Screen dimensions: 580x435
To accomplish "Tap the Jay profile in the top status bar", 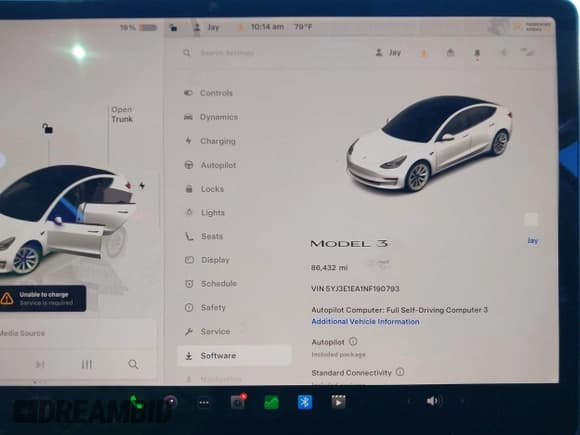I will pos(207,27).
